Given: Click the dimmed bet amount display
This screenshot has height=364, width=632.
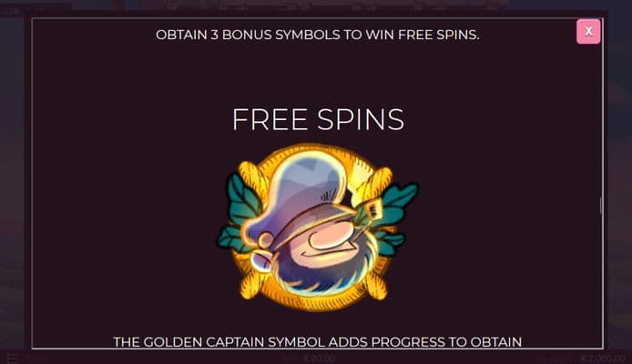Looking at the screenshot, I should (x=320, y=359).
